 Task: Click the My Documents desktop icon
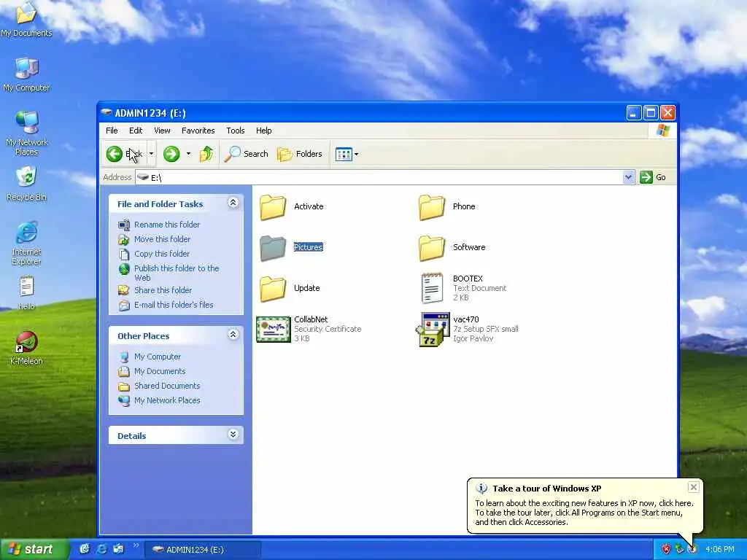(27, 19)
